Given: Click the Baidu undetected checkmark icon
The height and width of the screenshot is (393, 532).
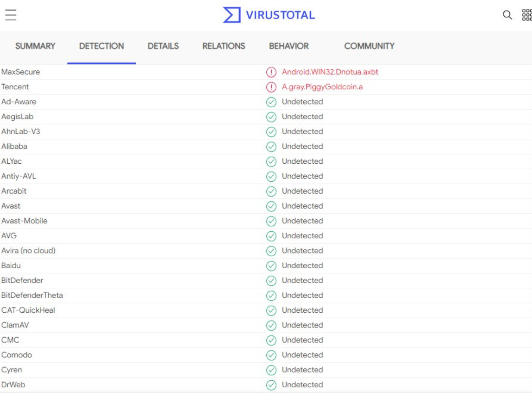Looking at the screenshot, I should (271, 266).
